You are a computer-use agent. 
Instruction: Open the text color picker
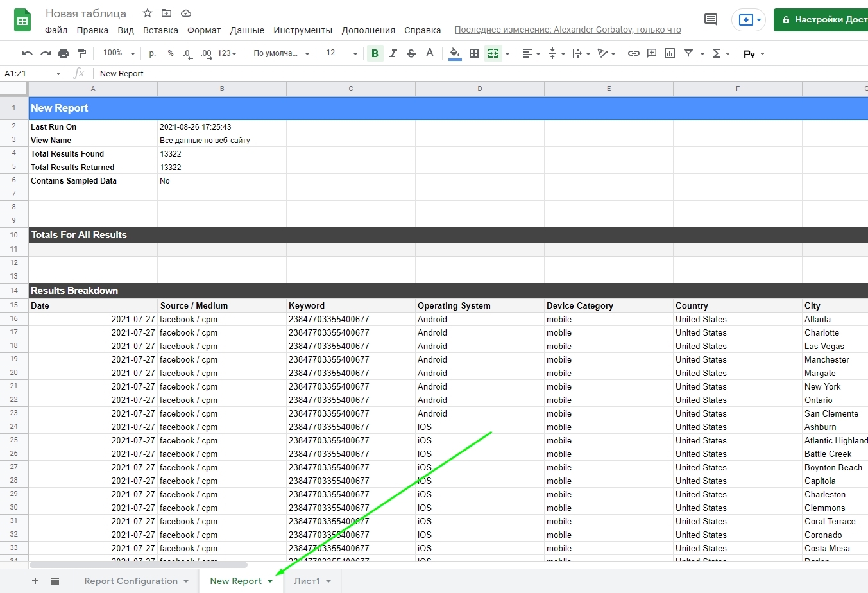[430, 53]
